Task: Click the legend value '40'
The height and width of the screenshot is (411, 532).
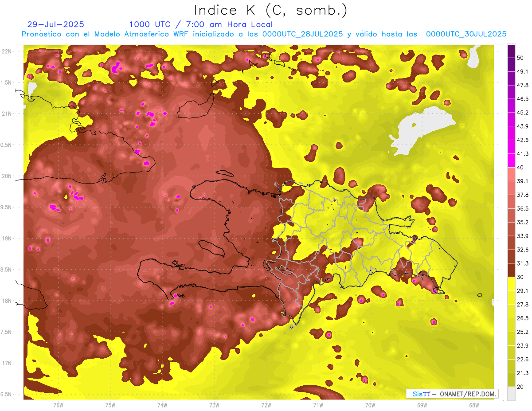Action: point(521,168)
